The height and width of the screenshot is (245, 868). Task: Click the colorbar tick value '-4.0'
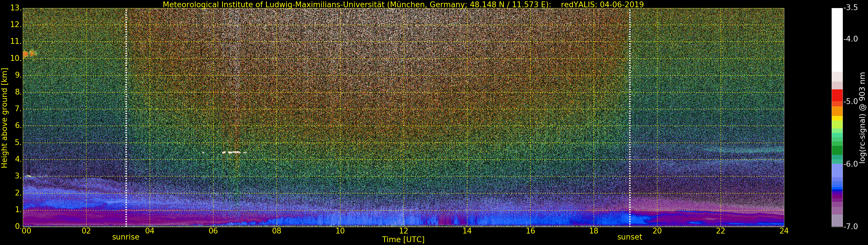851,39
